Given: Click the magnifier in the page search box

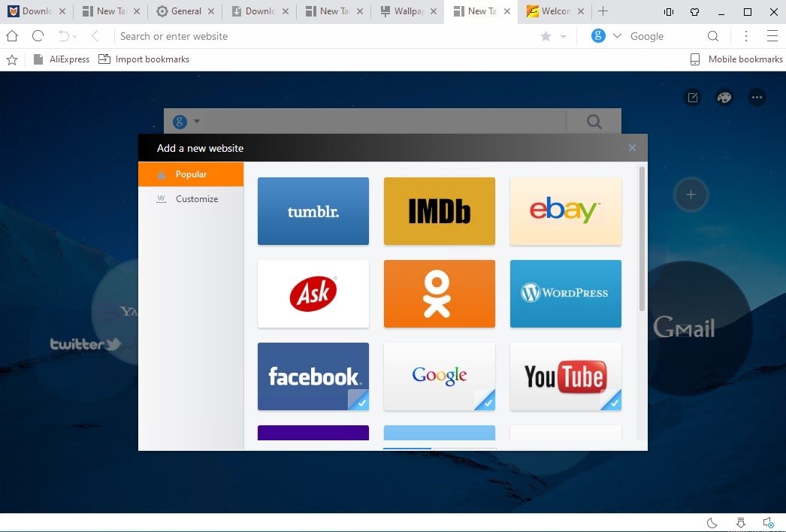Looking at the screenshot, I should (x=594, y=121).
